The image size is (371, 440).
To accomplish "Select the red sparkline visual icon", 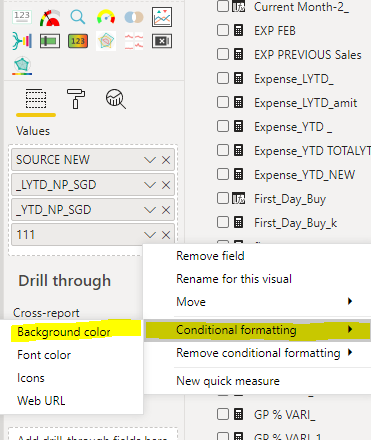I will point(134,41).
